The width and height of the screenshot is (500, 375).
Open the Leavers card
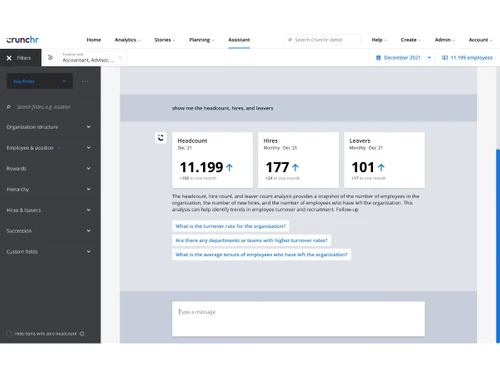(384, 160)
